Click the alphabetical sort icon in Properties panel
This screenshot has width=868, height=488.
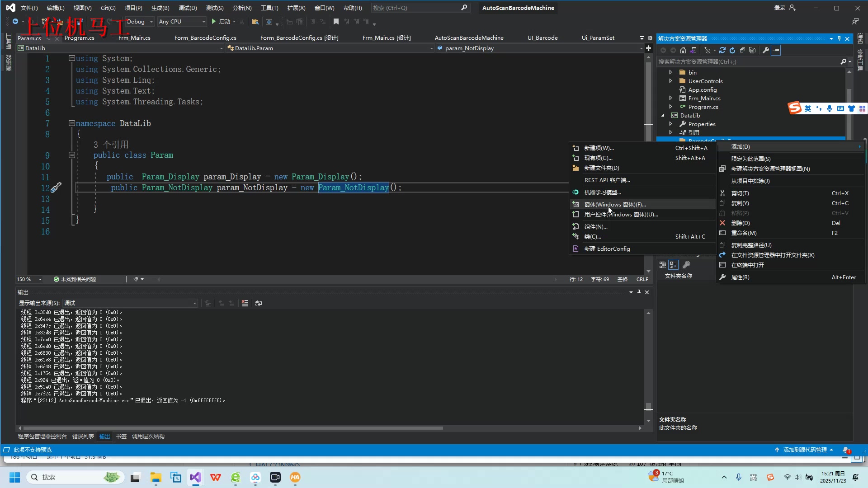click(x=674, y=265)
